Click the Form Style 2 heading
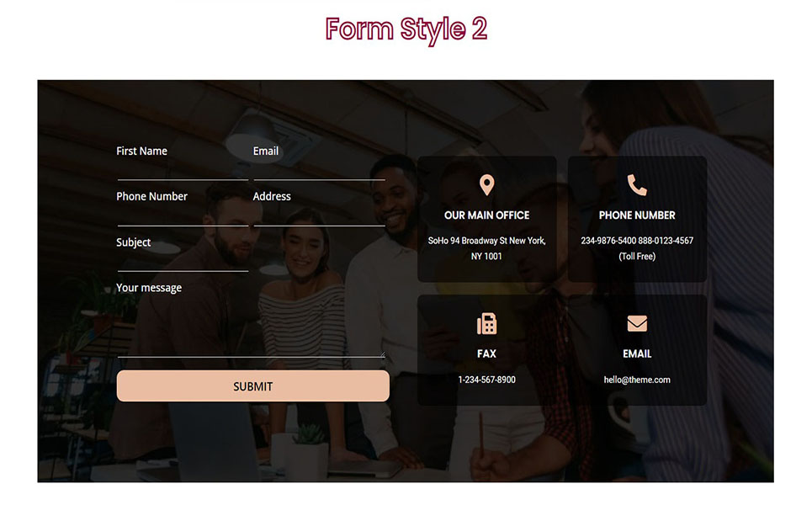The height and width of the screenshot is (505, 812). (406, 29)
